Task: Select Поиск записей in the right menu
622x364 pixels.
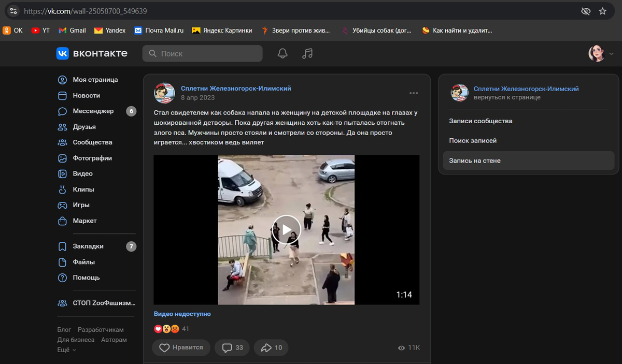Action: point(529,141)
